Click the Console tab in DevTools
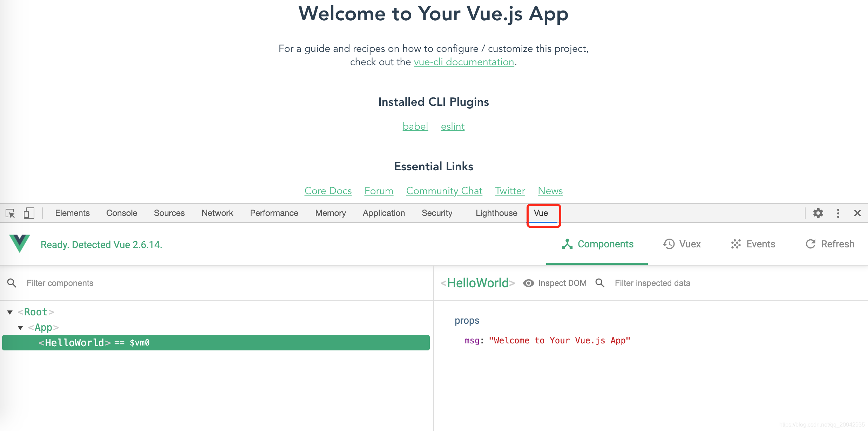This screenshot has width=868, height=431. tap(121, 213)
